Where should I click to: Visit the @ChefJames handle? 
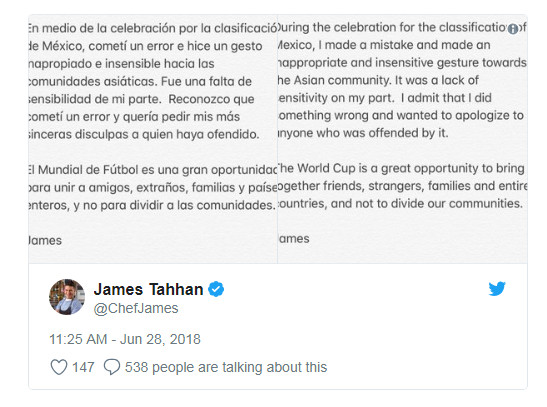tap(136, 308)
